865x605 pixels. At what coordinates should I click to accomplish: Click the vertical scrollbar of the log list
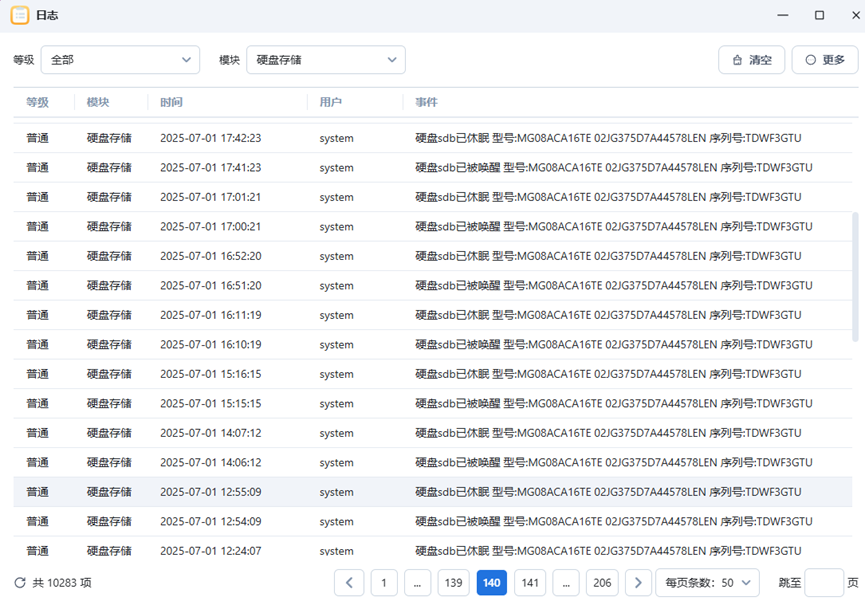tap(856, 277)
